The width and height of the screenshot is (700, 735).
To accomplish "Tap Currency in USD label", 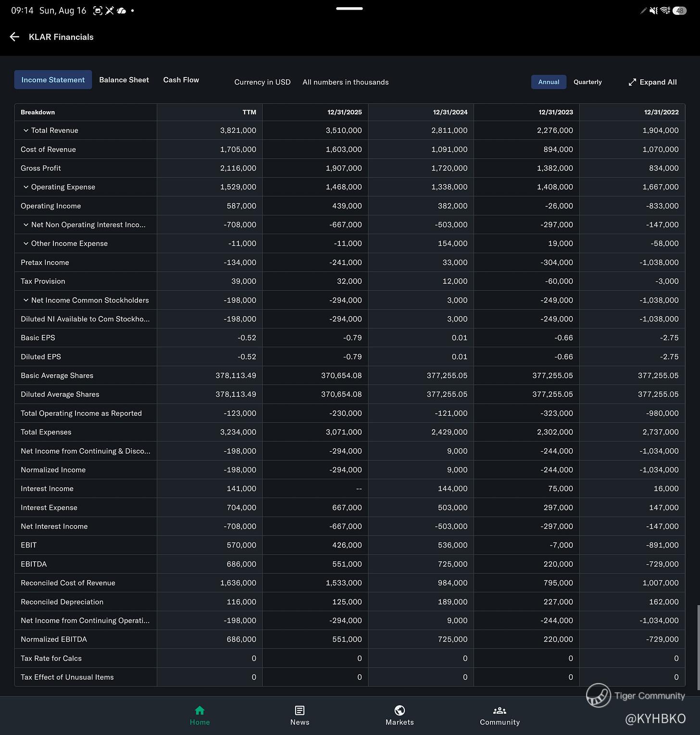I will point(262,82).
